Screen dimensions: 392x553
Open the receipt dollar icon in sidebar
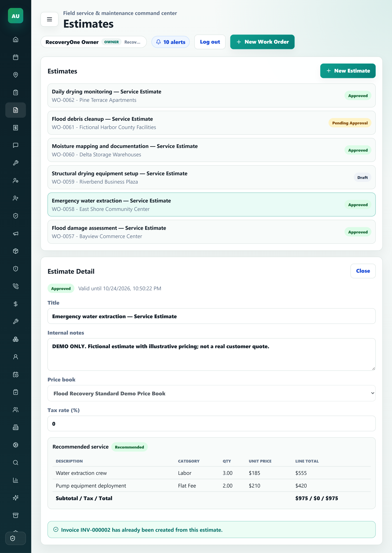coord(15,128)
